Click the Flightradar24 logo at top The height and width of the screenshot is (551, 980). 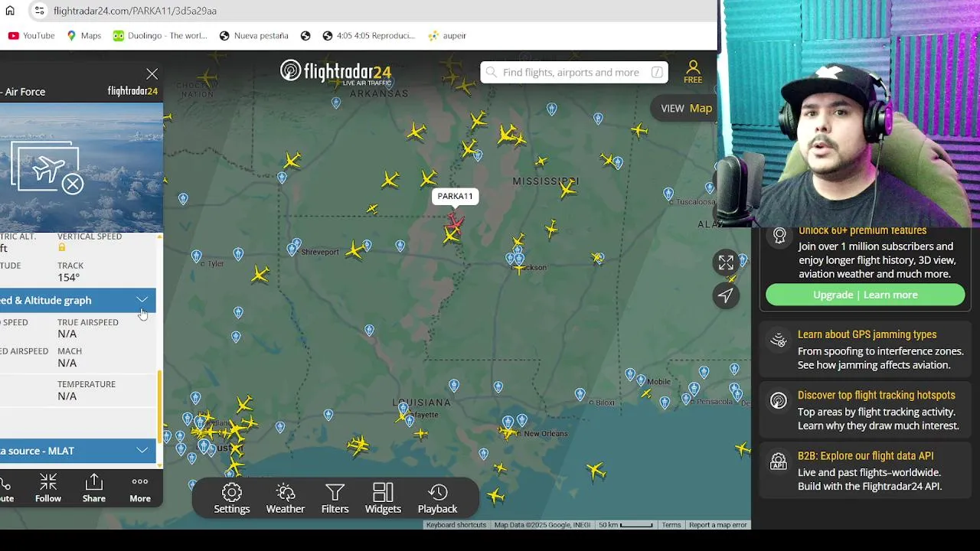tap(335, 72)
